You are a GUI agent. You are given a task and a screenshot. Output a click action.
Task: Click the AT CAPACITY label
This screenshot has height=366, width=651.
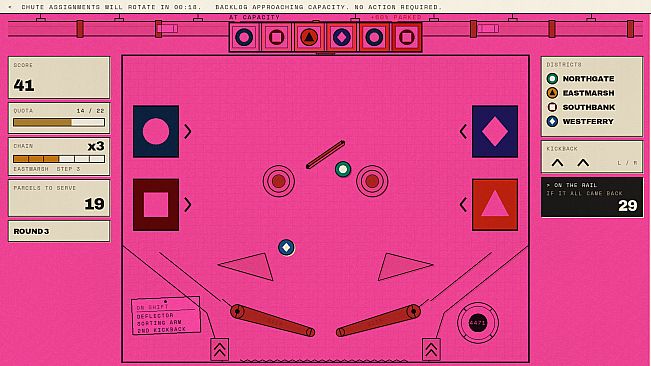tap(254, 17)
